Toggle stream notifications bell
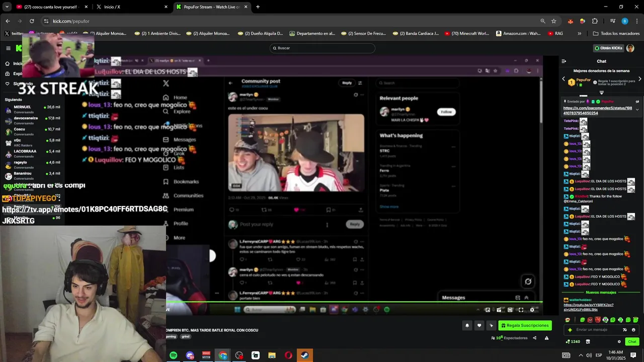 tap(467, 325)
